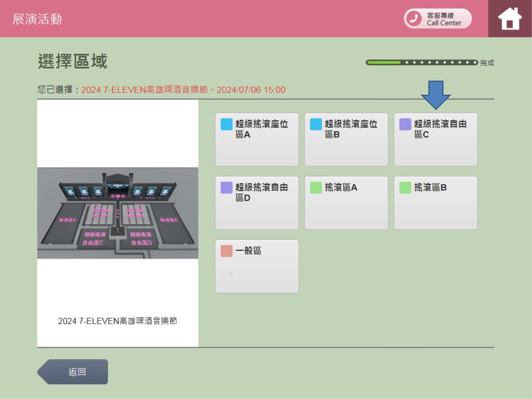Click the blue swatch of 超級搖滾座位區B
The width and height of the screenshot is (532, 399).
(x=316, y=124)
